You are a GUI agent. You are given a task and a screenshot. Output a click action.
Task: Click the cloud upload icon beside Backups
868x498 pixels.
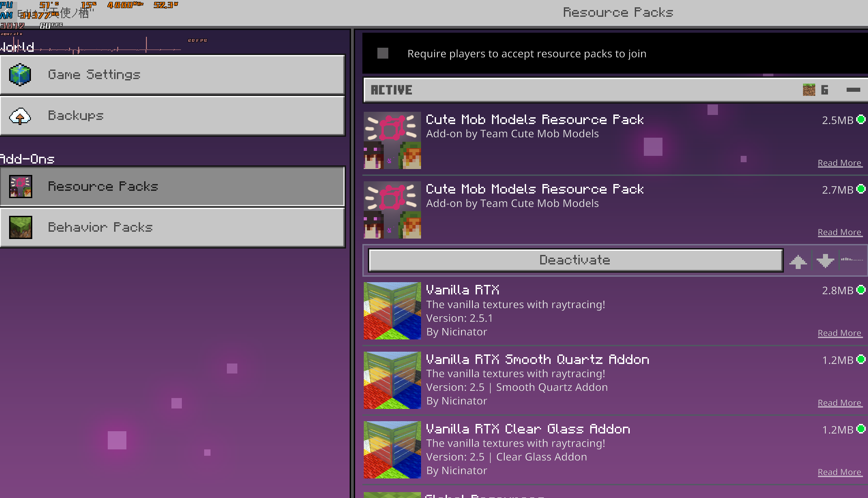pos(20,116)
